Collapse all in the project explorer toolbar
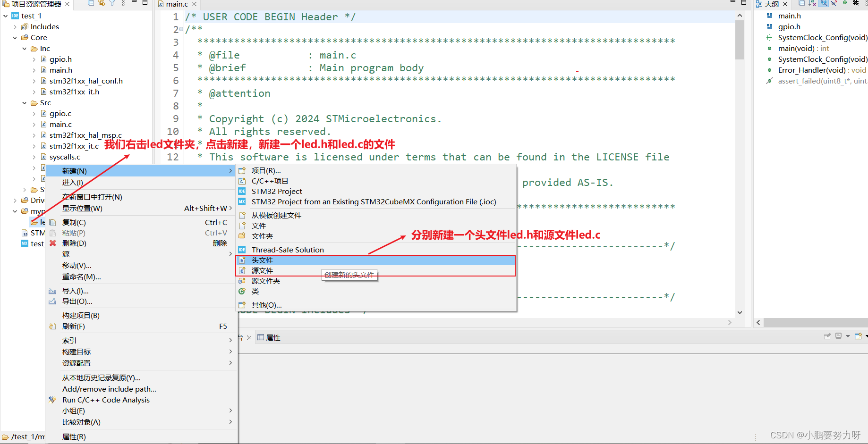This screenshot has height=444, width=868. point(91,3)
